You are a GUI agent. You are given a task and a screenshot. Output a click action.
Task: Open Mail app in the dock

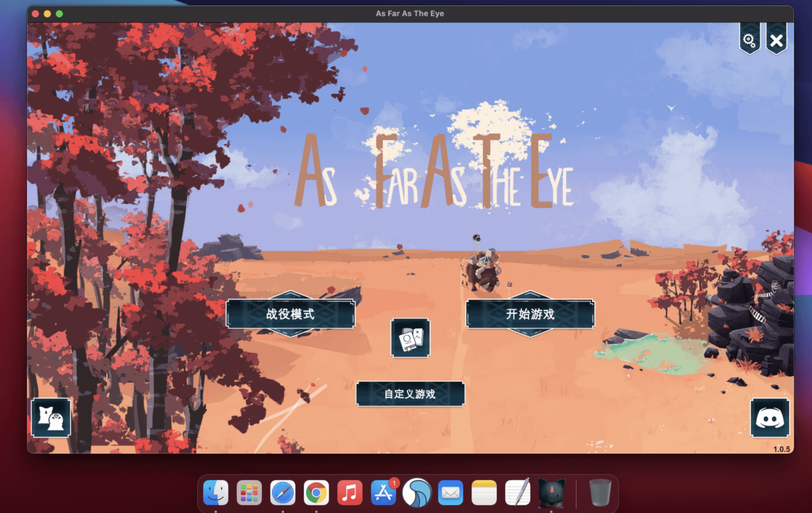tap(451, 492)
